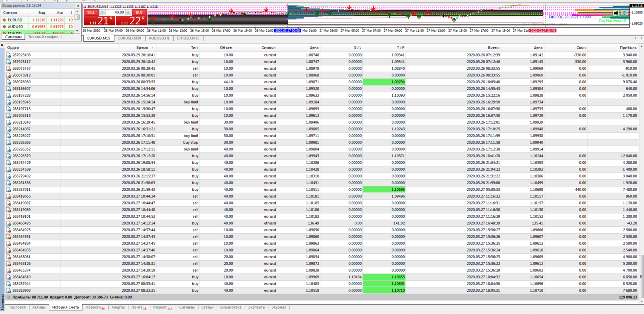Image resolution: width=644 pixels, height=314 pixels.
Task: Select order number 268075757
Action: tap(21, 68)
